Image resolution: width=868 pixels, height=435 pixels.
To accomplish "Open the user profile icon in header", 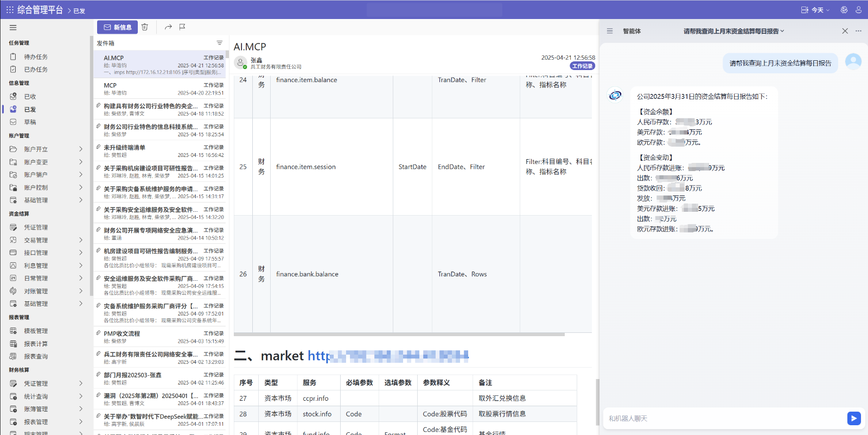I will (x=858, y=10).
